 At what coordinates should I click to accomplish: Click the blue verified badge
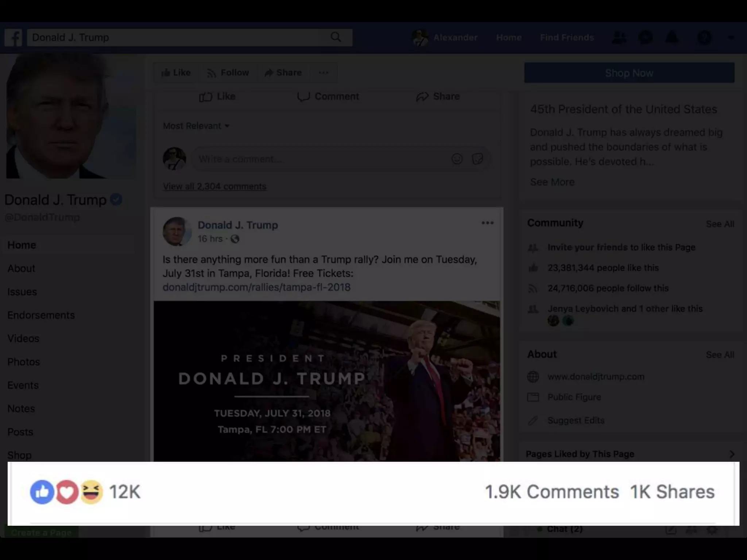(116, 200)
